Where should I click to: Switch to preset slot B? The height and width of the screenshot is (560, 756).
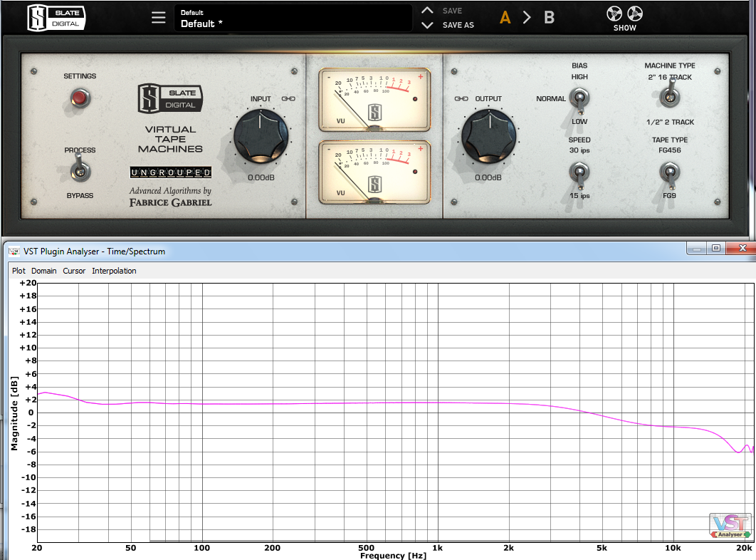[x=549, y=17]
